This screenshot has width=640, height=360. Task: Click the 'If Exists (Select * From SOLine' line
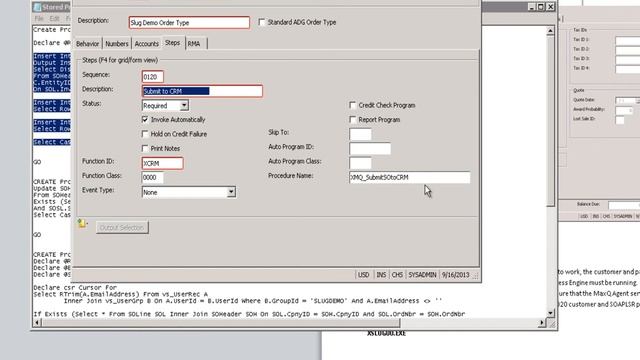tap(249, 314)
